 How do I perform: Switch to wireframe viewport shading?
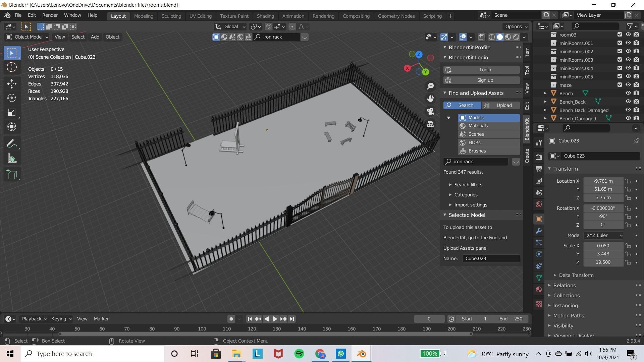point(492,37)
